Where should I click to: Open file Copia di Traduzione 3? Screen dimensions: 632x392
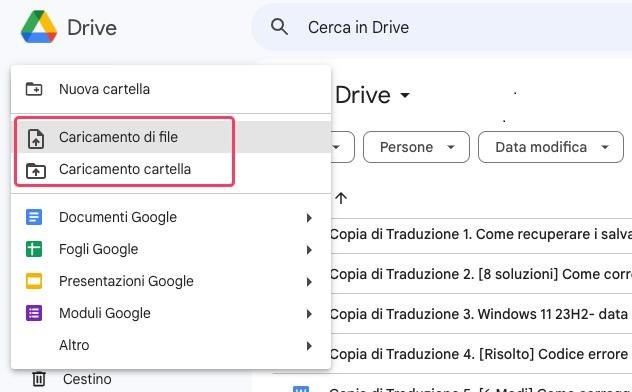pyautogui.click(x=480, y=314)
